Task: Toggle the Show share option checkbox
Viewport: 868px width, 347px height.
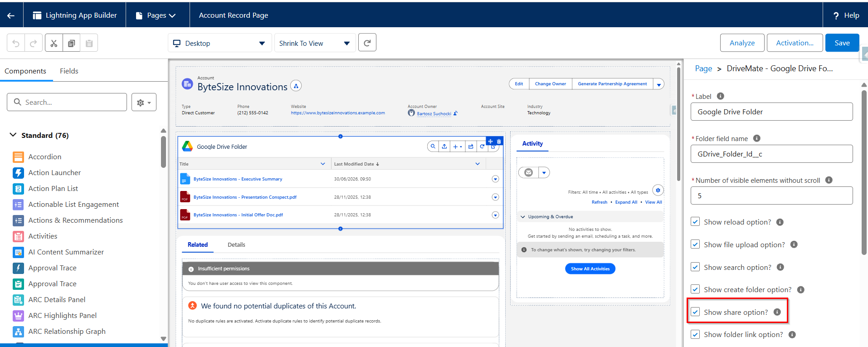Action: 695,312
